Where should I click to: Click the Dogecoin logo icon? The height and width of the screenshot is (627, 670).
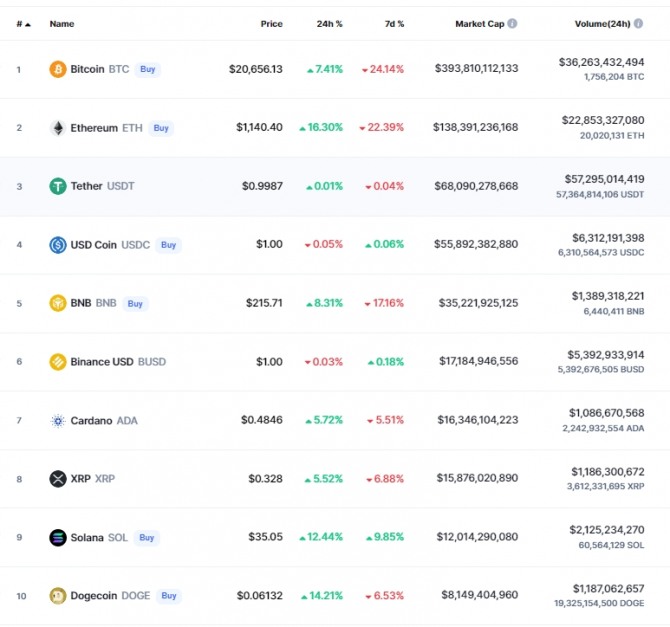[x=58, y=596]
